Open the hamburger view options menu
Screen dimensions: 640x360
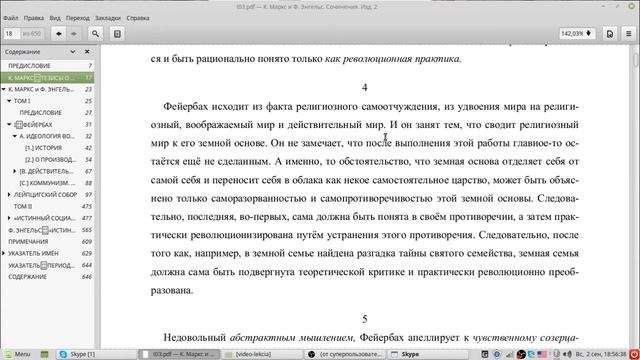click(629, 34)
